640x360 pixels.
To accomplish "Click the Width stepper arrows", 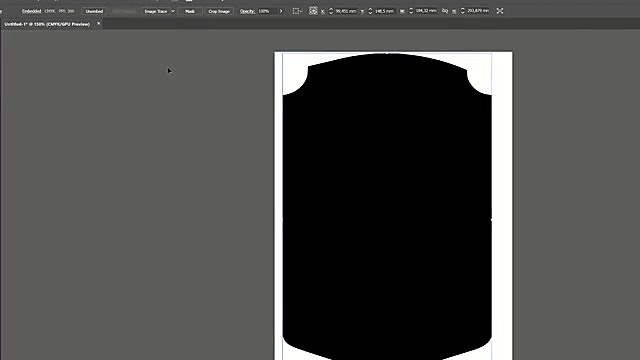I will [x=411, y=11].
